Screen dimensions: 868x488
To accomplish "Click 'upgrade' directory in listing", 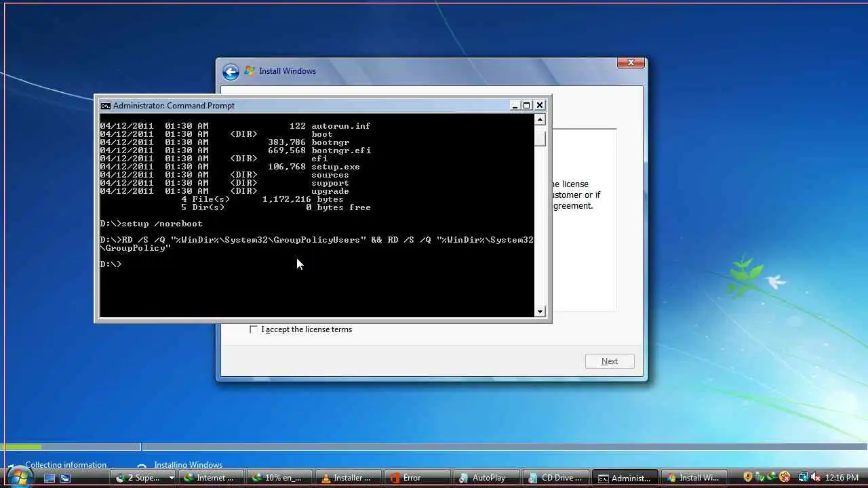I will click(x=330, y=191).
